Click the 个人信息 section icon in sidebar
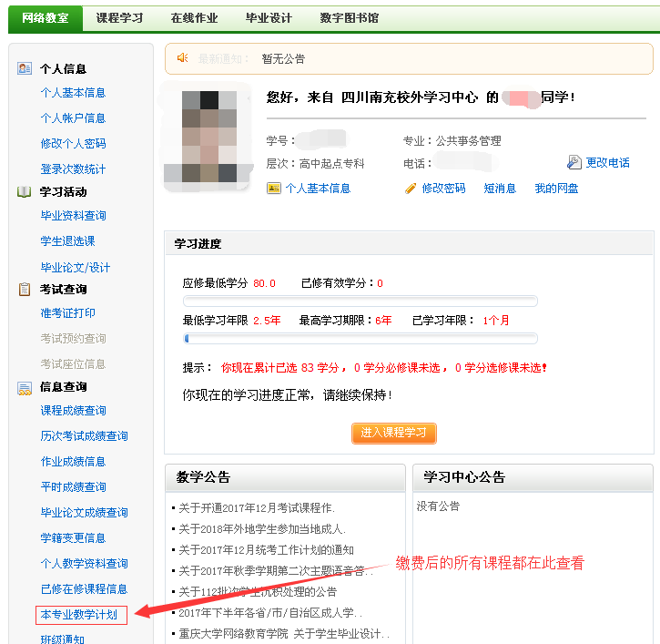Viewport: 660px width, 644px height. click(x=25, y=68)
